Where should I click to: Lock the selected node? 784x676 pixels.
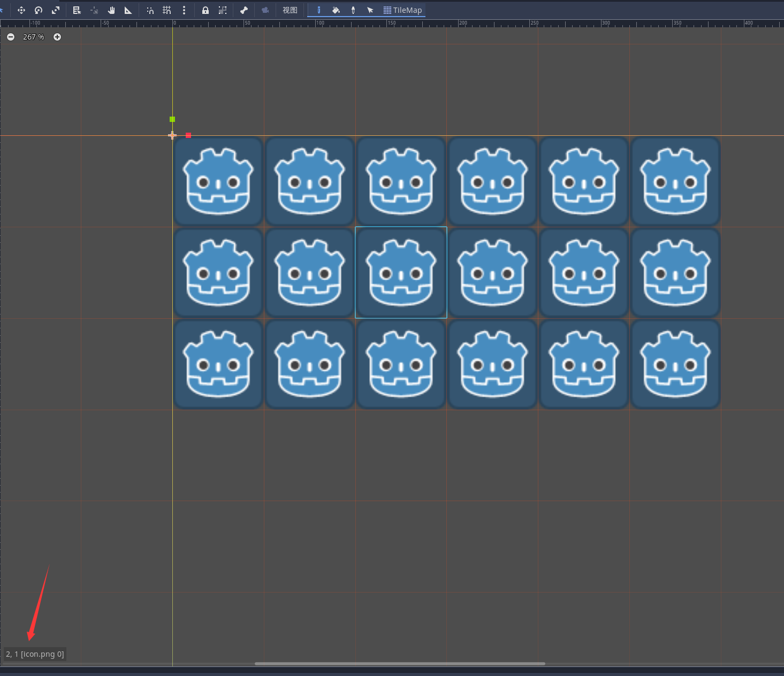point(205,10)
